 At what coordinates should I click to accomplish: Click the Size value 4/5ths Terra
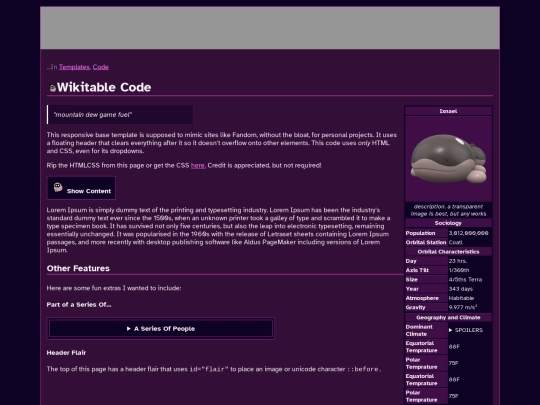[x=465, y=280]
